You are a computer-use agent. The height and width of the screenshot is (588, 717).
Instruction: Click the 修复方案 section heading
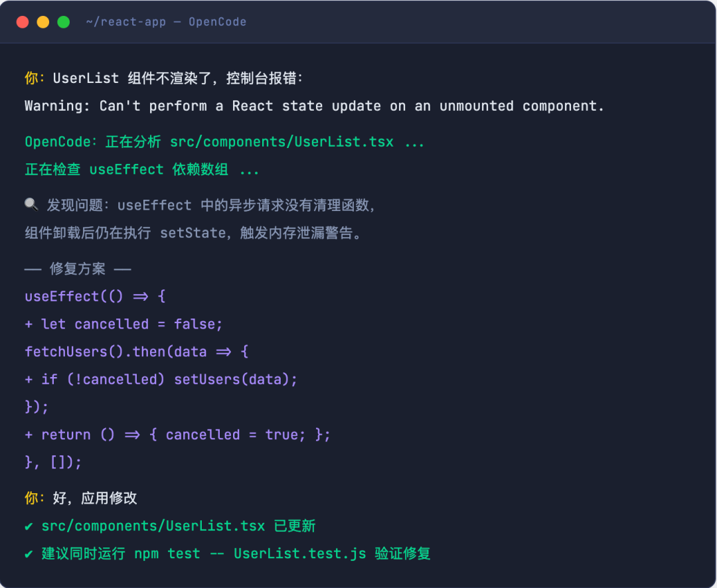coord(78,268)
